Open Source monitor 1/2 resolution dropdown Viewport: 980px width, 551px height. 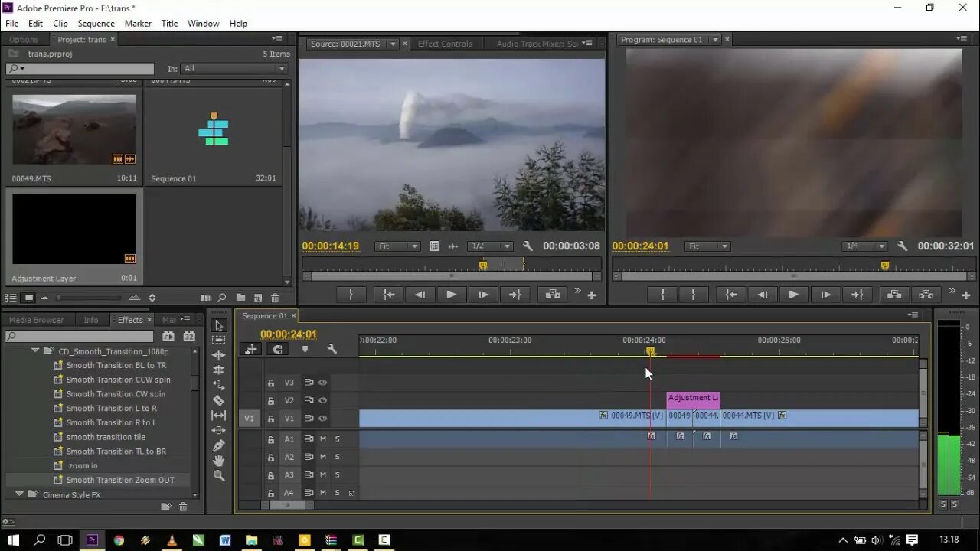(x=490, y=246)
